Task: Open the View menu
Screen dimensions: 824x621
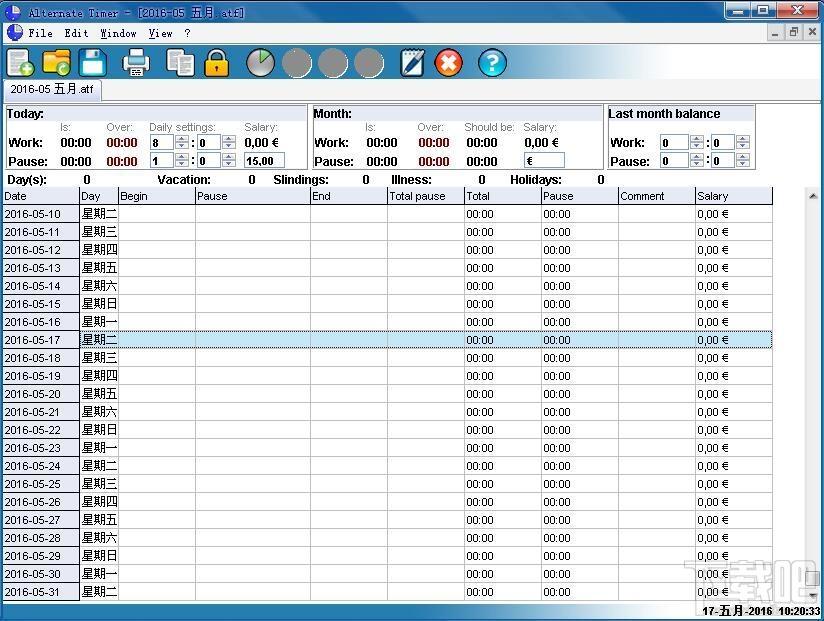Action: [160, 33]
